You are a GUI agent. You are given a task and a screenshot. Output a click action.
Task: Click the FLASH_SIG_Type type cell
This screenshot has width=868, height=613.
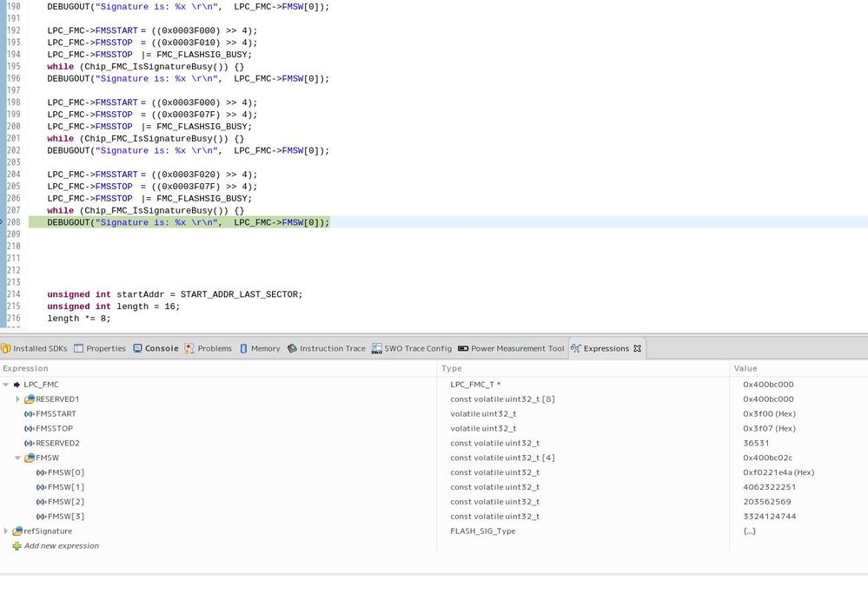tap(483, 531)
